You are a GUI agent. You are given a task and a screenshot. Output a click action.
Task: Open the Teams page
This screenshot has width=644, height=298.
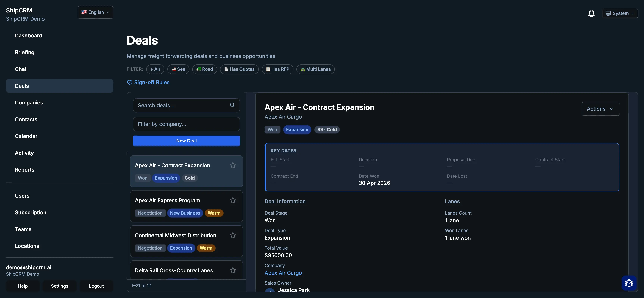click(59, 229)
